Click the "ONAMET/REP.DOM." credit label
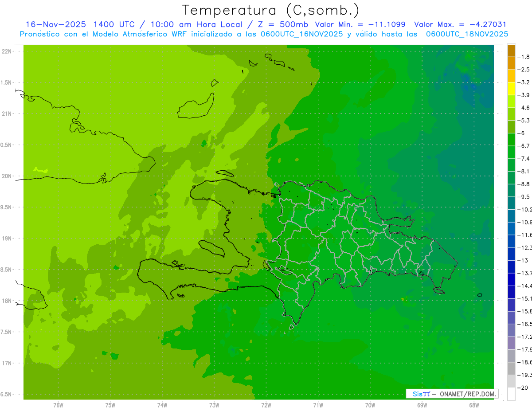 click(467, 394)
